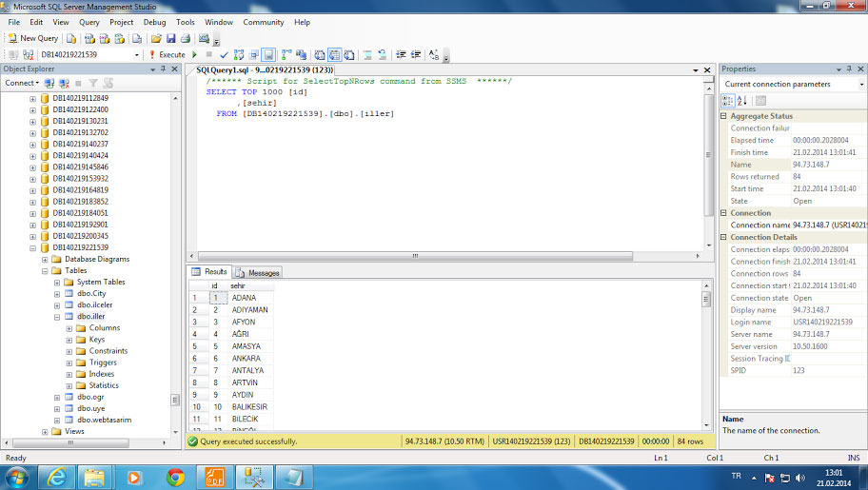Toggle Categorized view in Properties panel
Viewport: 868px width, 490px height.
728,101
